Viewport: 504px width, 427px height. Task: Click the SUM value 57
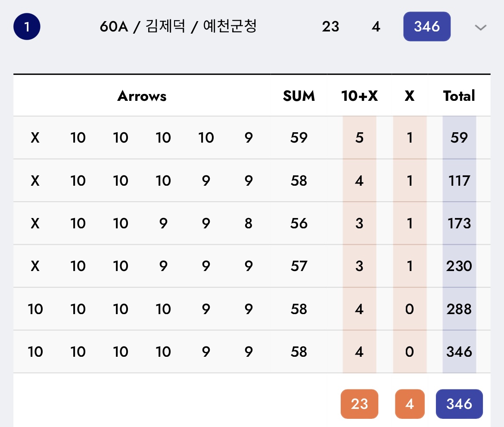pyautogui.click(x=299, y=266)
